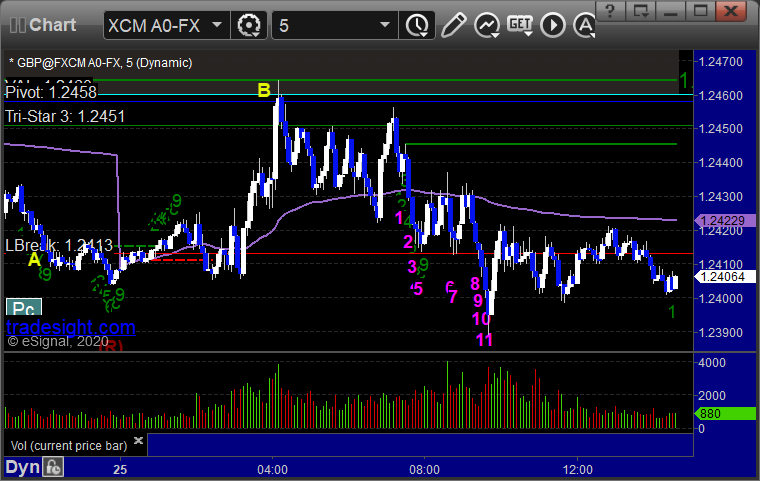
Task: Toggle the Dyn scaling button
Action: (x=22, y=467)
